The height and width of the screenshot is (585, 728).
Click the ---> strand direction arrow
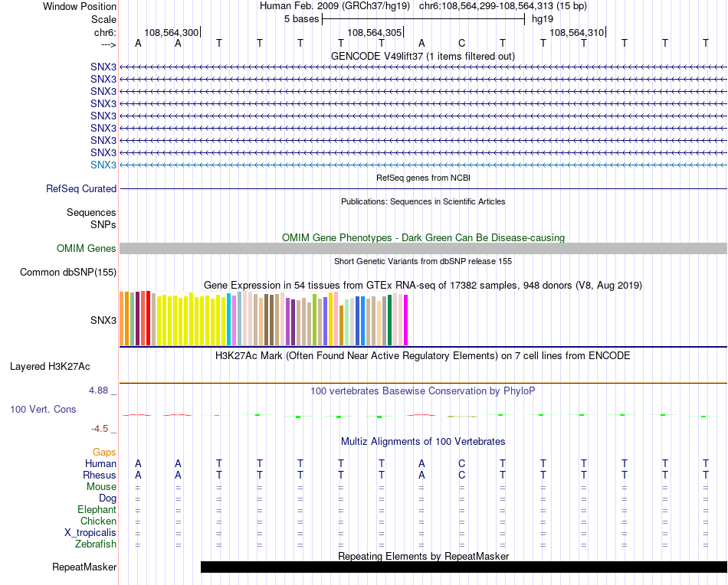tap(108, 44)
